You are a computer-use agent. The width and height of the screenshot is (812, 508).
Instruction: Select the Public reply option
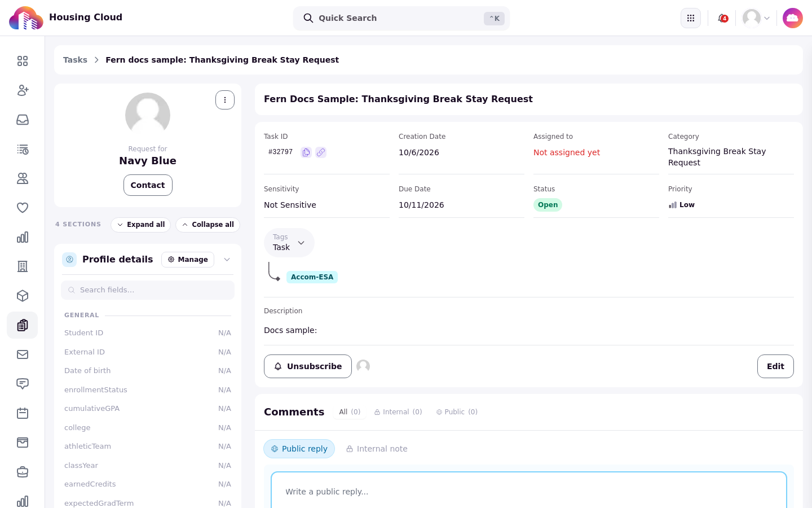pyautogui.click(x=299, y=449)
